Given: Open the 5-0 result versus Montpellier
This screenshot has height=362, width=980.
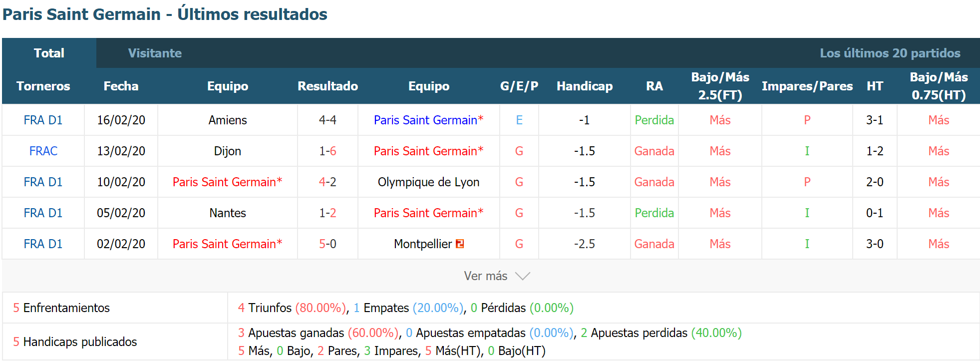Looking at the screenshot, I should click(x=327, y=244).
